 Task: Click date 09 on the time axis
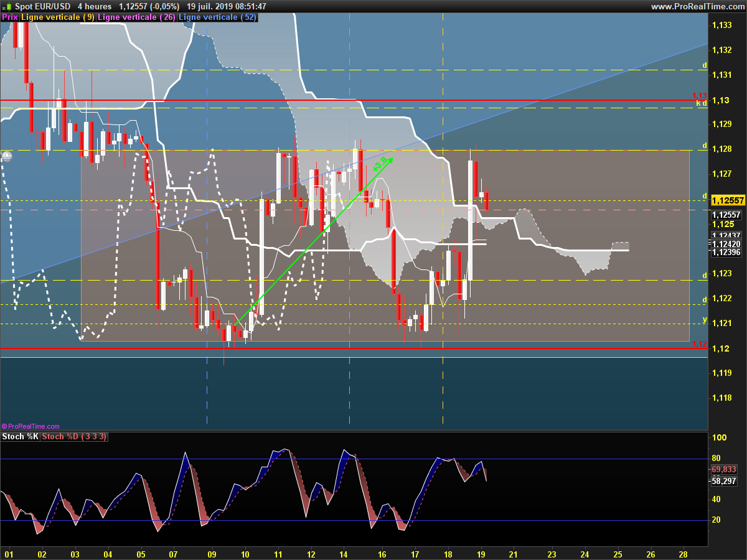[212, 554]
